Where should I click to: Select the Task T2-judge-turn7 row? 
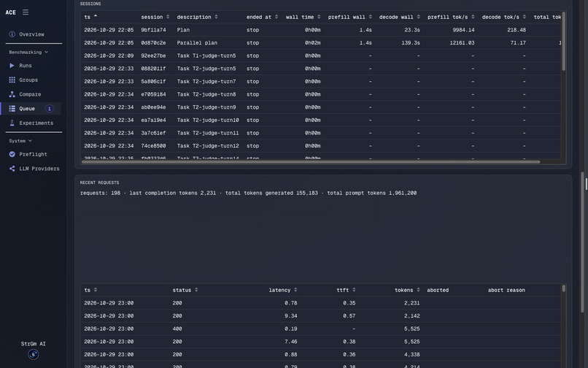click(320, 82)
